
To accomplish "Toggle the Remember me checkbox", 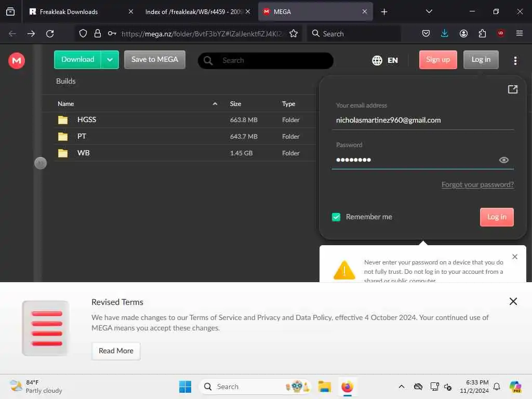I will coord(336,217).
